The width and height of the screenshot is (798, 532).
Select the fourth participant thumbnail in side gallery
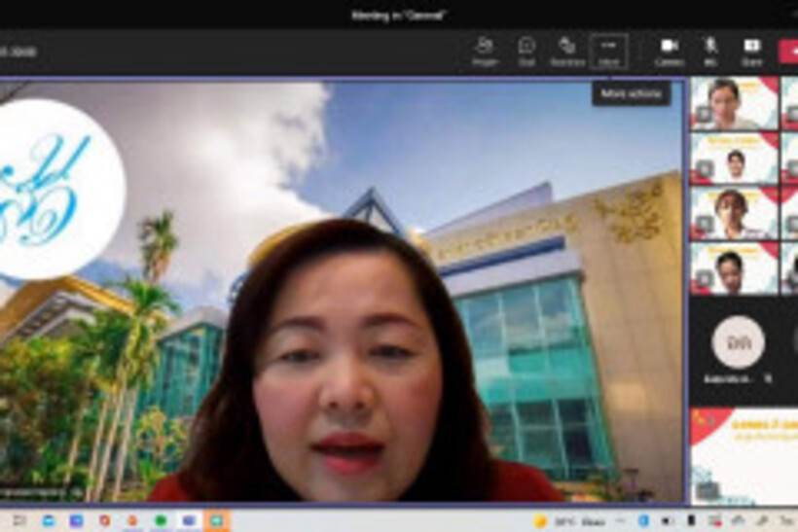tap(734, 268)
